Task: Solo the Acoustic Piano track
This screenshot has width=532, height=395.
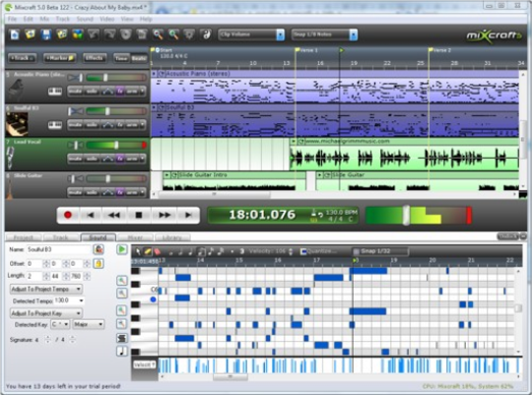Action: 92,92
